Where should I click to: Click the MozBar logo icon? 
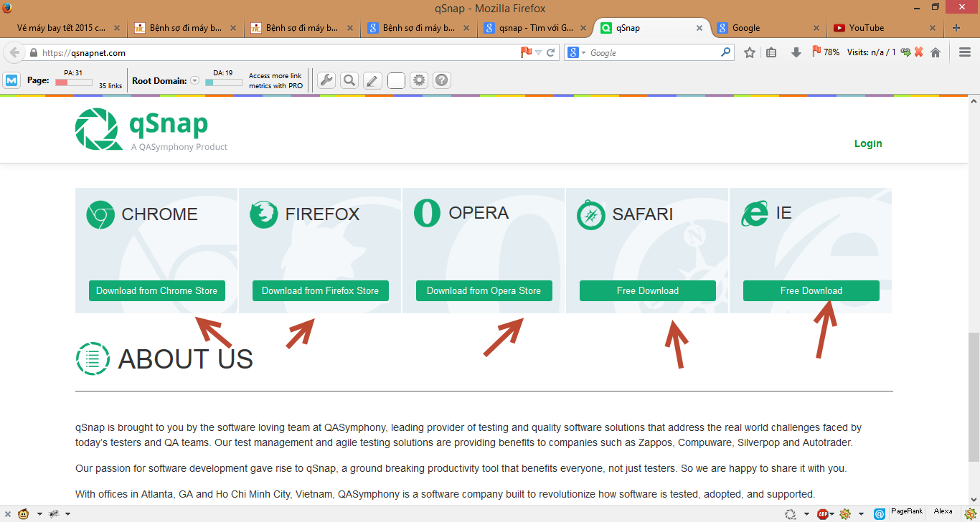(x=11, y=80)
